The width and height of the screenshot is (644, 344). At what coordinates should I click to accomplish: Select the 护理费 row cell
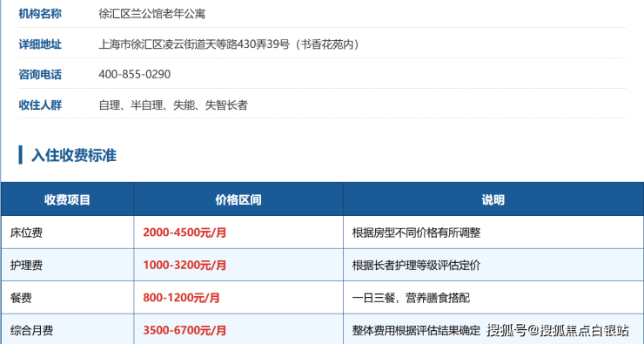(67, 265)
